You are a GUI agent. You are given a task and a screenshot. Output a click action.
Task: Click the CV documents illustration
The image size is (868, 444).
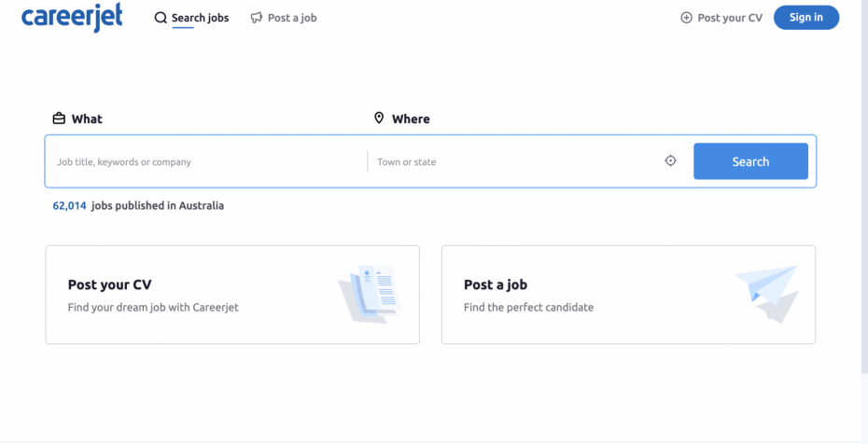point(370,294)
